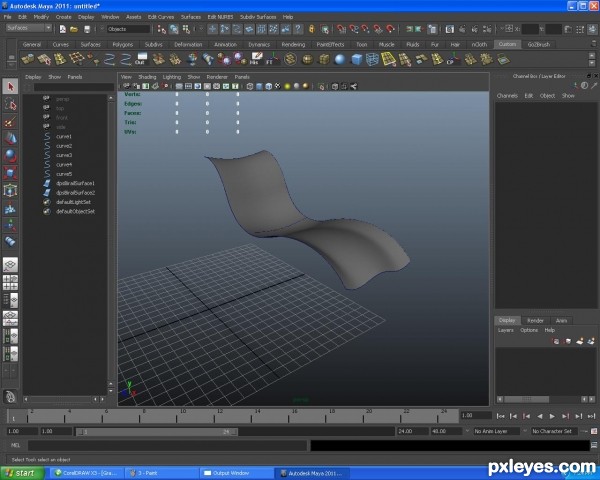Open the No Anim Layer dropdown
The height and width of the screenshot is (480, 600).
click(x=496, y=431)
